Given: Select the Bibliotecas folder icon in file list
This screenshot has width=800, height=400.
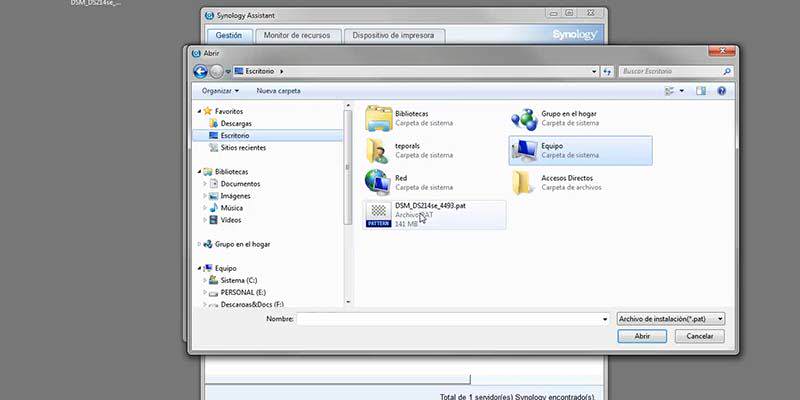Looking at the screenshot, I should click(379, 118).
